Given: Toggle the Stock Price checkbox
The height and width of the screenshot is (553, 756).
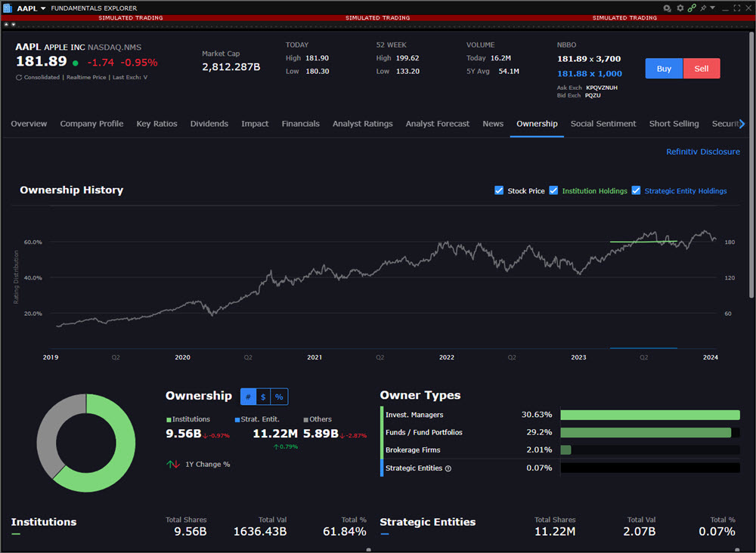Looking at the screenshot, I should coord(499,191).
